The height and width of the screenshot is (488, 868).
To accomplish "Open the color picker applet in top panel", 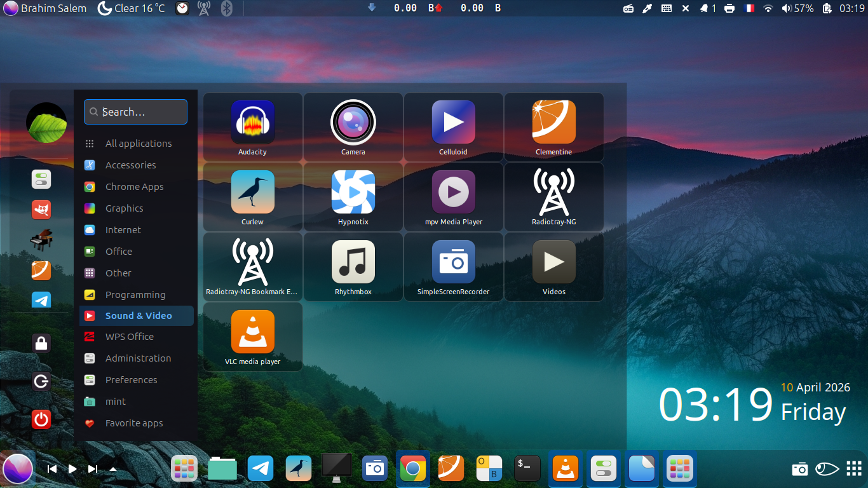I will (x=648, y=8).
